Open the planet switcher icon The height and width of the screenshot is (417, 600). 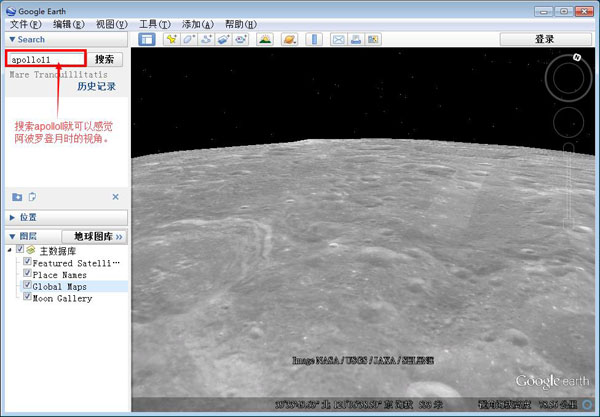click(288, 39)
